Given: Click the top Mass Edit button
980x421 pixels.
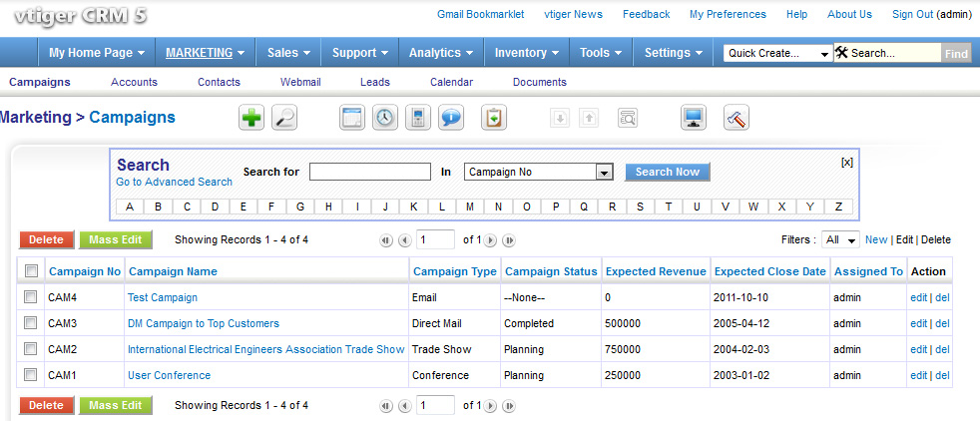Looking at the screenshot, I should pyautogui.click(x=116, y=239).
